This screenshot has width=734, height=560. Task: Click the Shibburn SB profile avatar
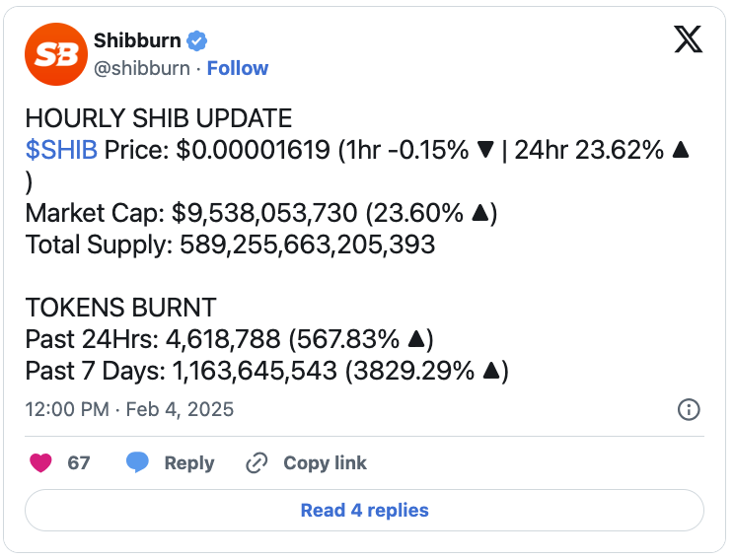55,55
